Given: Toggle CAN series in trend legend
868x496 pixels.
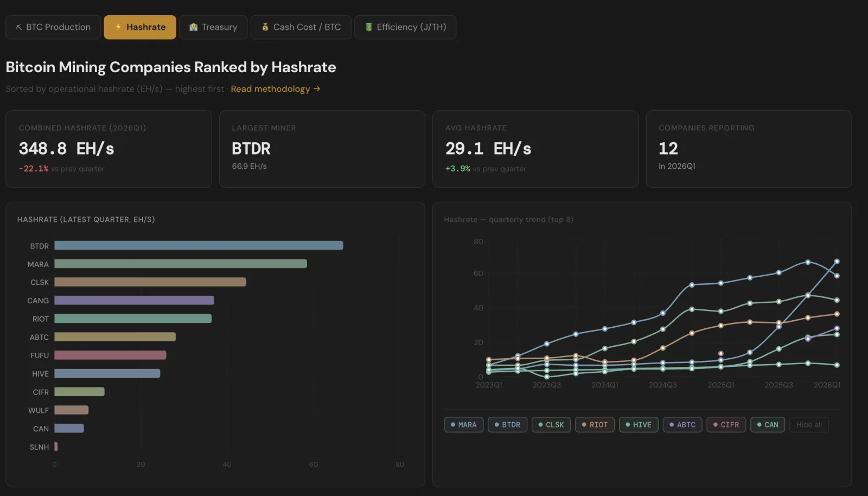Looking at the screenshot, I should [768, 425].
